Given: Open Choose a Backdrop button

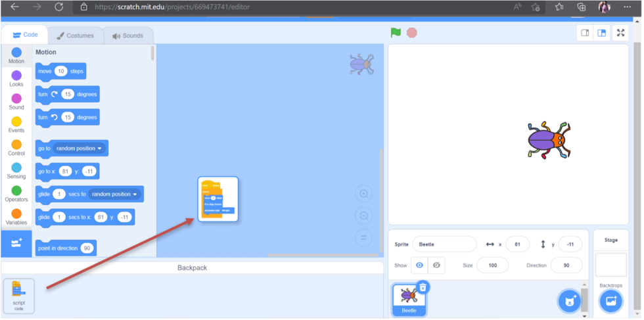Looking at the screenshot, I should tap(610, 302).
